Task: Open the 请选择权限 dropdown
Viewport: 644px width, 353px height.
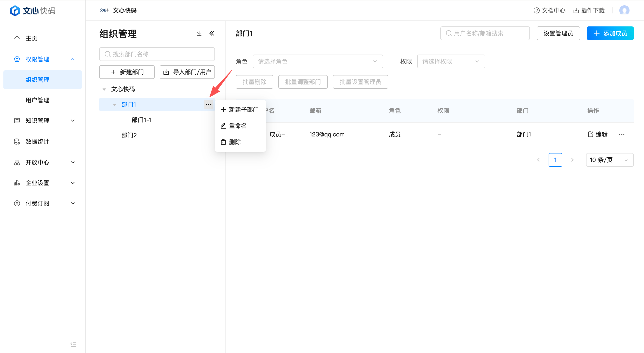Action: tap(451, 61)
